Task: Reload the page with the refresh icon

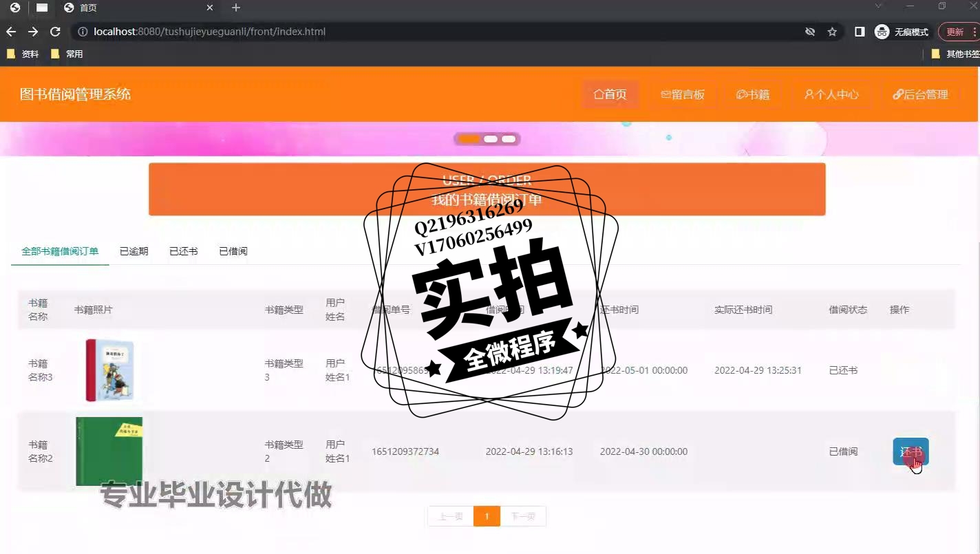Action: pos(56,32)
